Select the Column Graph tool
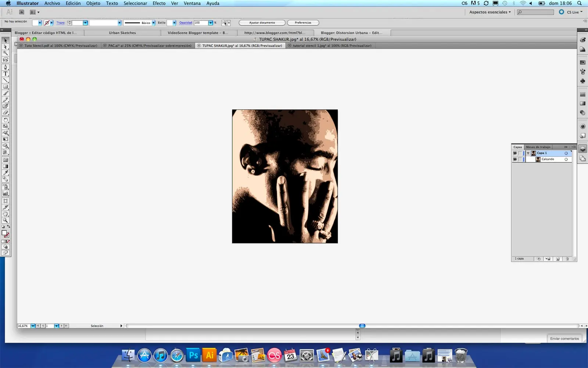This screenshot has height=368, width=588. (6, 193)
